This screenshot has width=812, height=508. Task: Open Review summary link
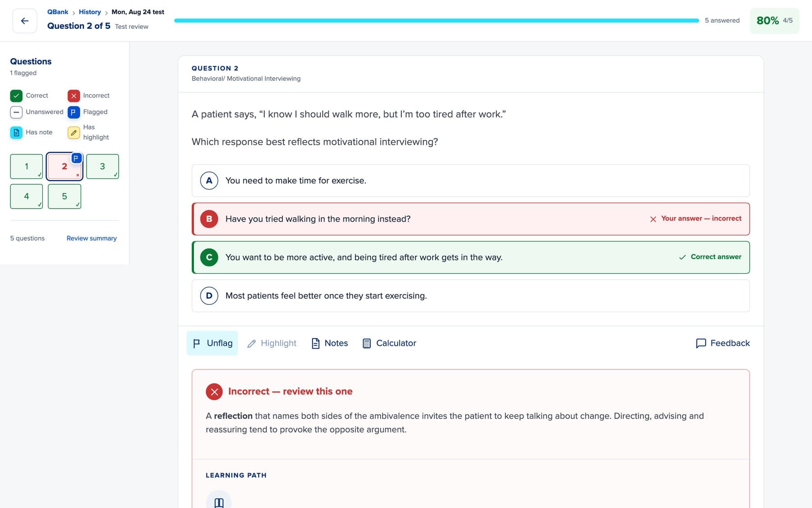92,238
